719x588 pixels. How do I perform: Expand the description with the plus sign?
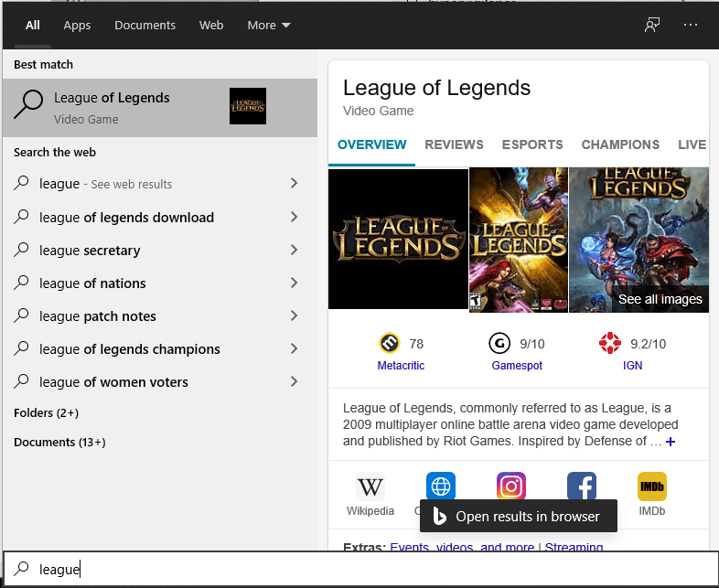671,442
